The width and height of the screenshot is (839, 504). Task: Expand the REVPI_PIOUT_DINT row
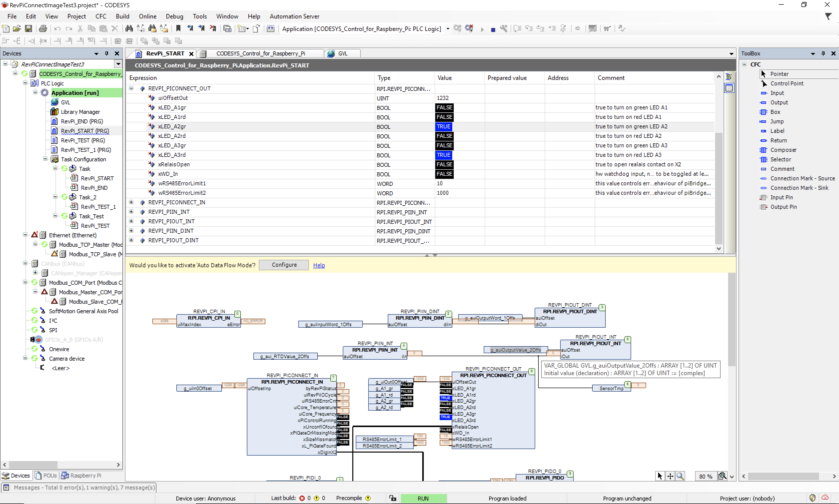131,240
